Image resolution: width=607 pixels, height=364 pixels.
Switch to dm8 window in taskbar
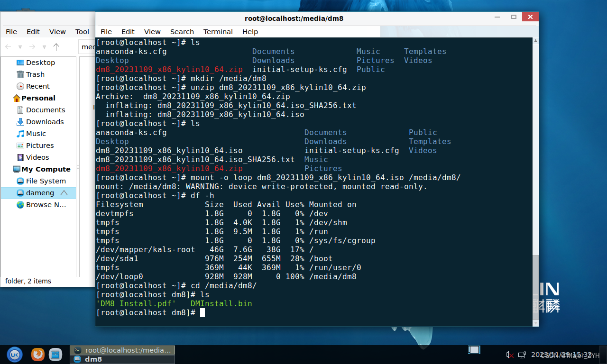[122, 359]
